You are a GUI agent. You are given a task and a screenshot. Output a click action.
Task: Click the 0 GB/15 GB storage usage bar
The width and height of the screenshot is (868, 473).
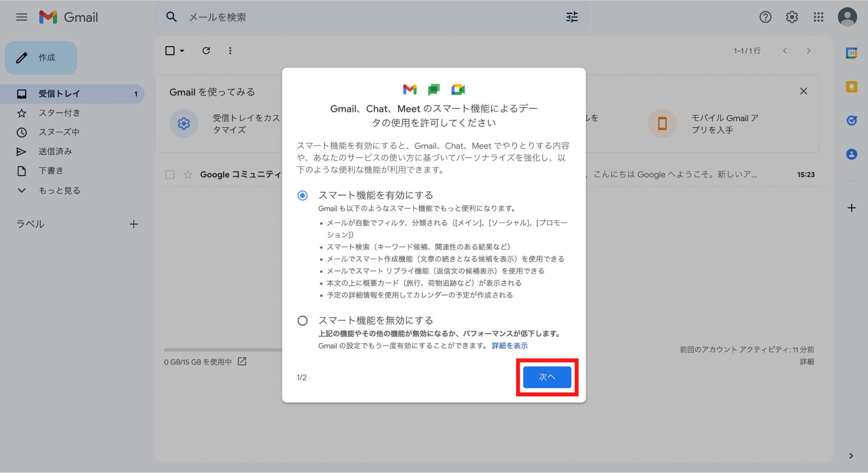(198, 362)
